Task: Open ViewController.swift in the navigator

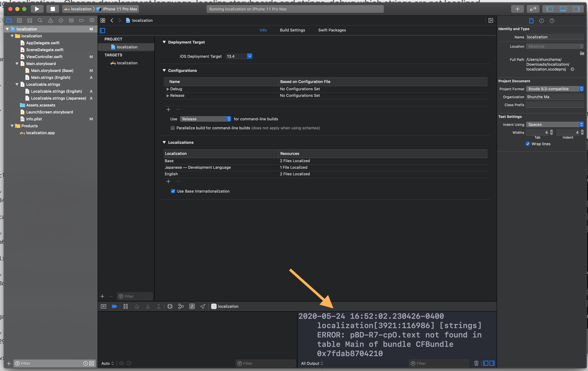Action: pyautogui.click(x=44, y=57)
